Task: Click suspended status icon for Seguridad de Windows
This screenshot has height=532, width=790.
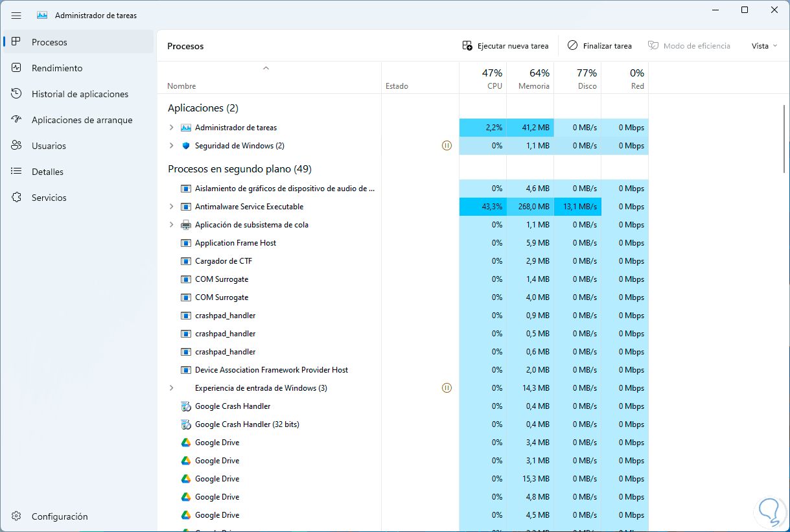Action: (447, 146)
